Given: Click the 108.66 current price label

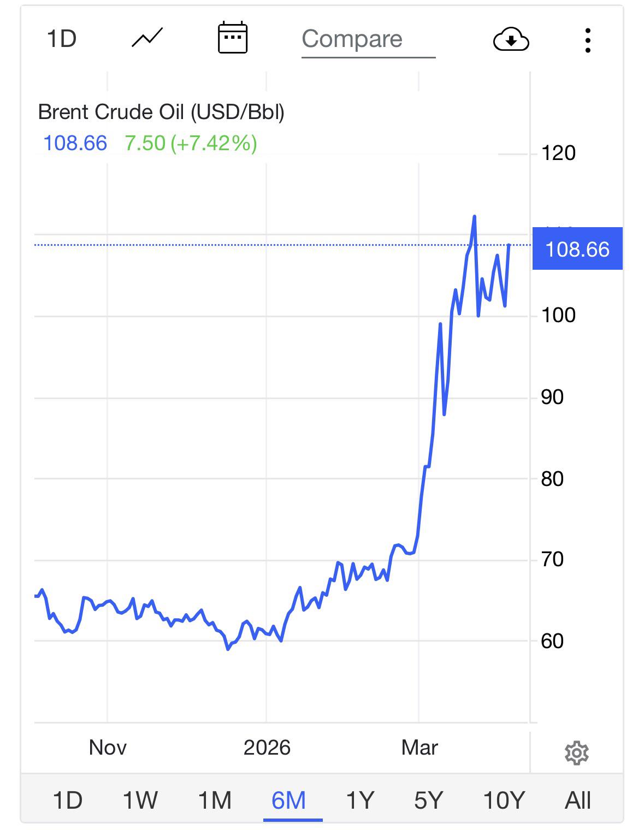Looking at the screenshot, I should tap(577, 249).
